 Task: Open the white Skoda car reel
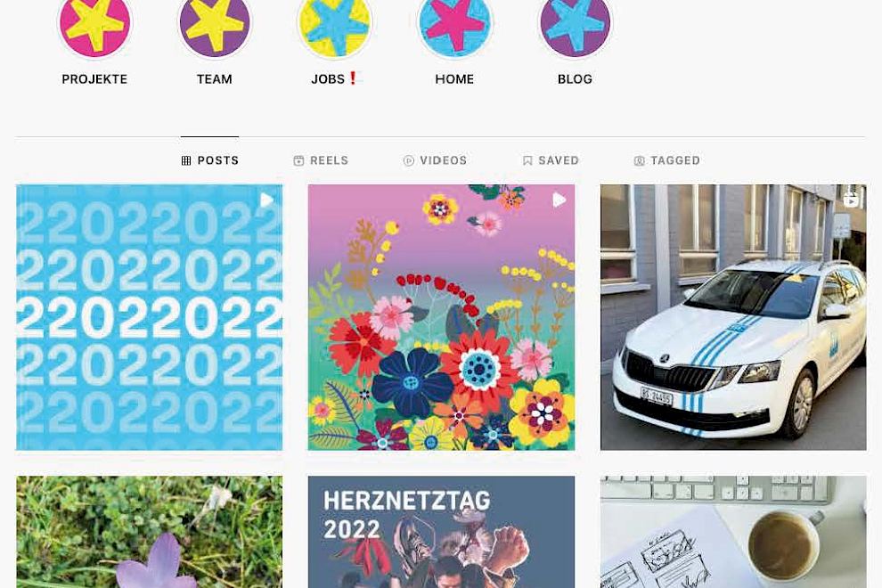coord(733,317)
